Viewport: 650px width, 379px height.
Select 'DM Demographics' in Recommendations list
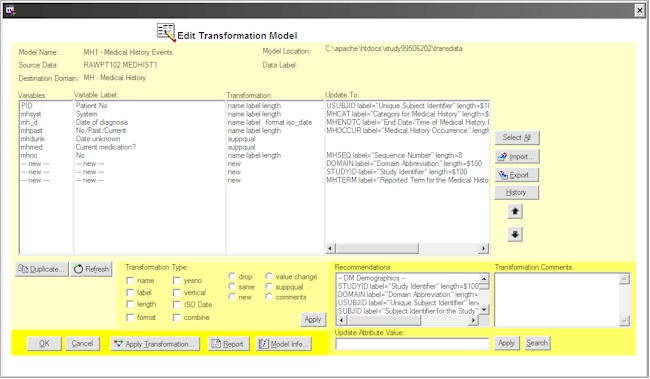371,278
